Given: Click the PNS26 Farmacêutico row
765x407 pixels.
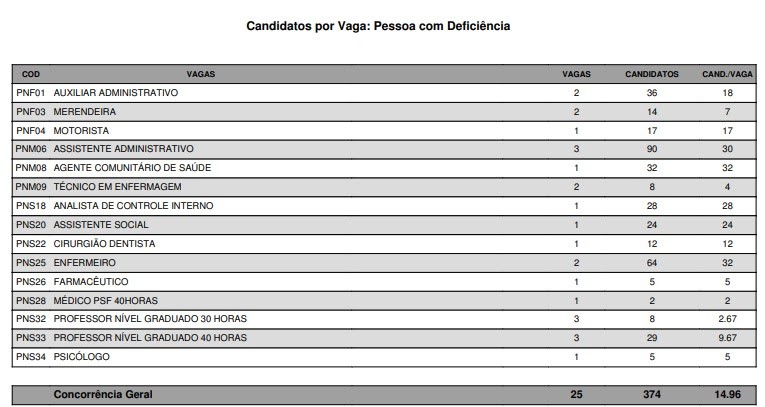Looking at the screenshot, I should (x=90, y=282).
